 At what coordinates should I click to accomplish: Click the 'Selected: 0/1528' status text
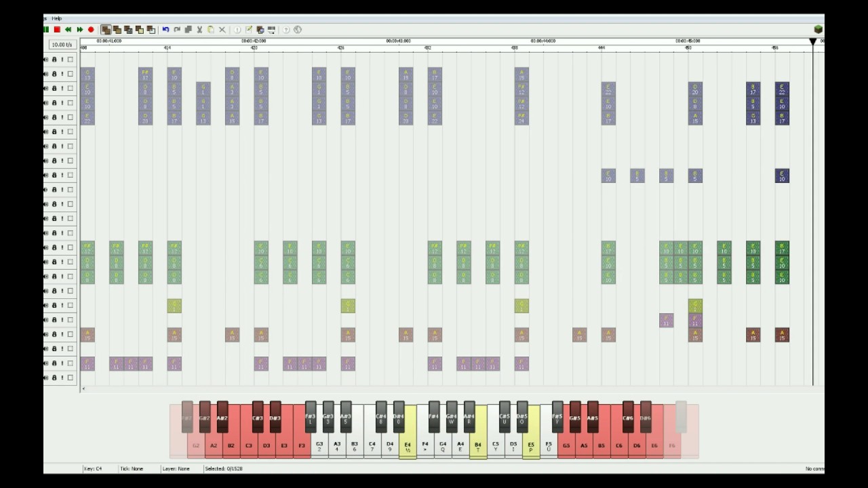pos(224,468)
